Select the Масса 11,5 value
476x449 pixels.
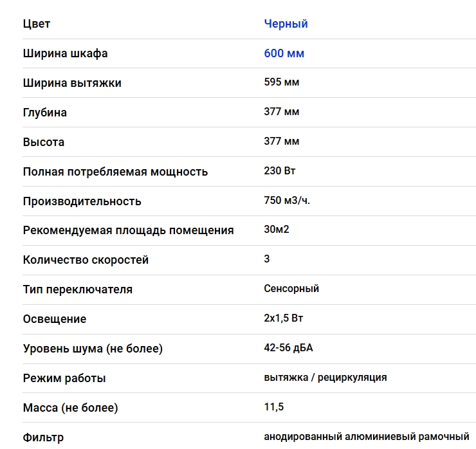point(274,407)
